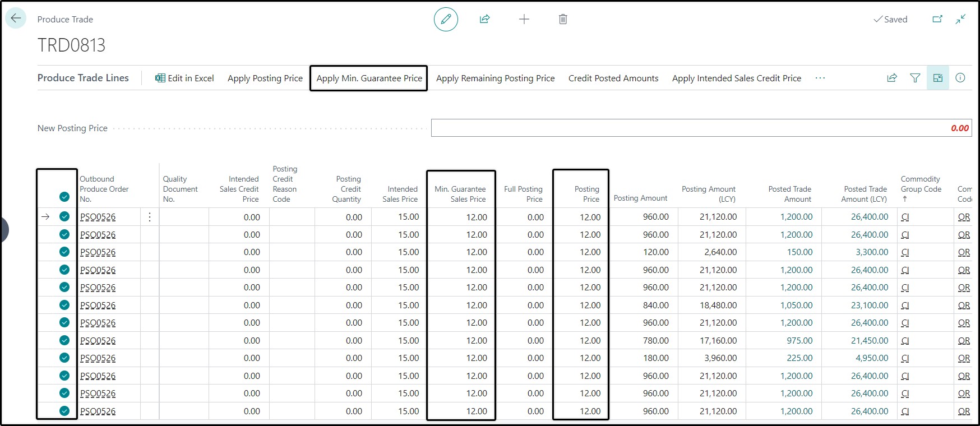Select Posting Amount (LCY) cell 18,480.00
The height and width of the screenshot is (426, 980).
point(711,305)
